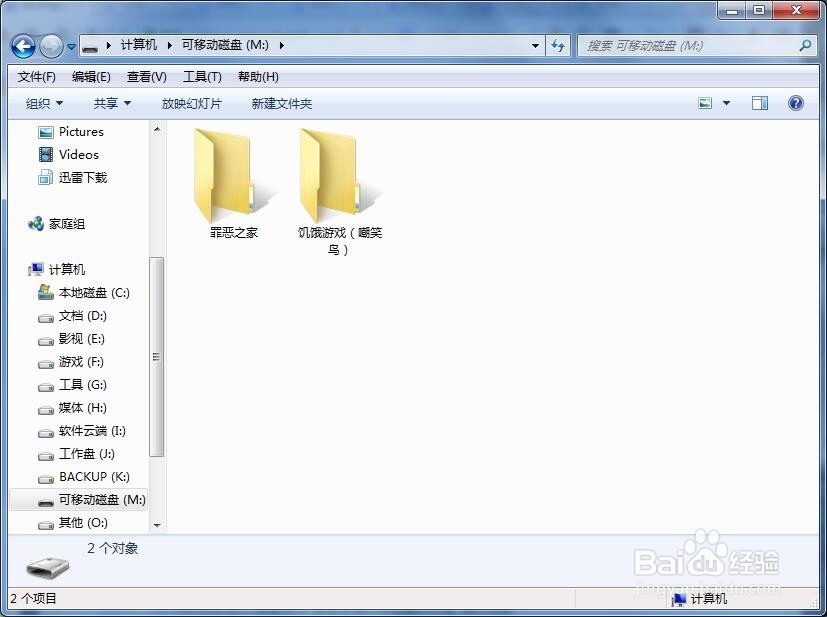The height and width of the screenshot is (617, 827).
Task: Click the removable disk icon for M:
Action: (x=46, y=502)
